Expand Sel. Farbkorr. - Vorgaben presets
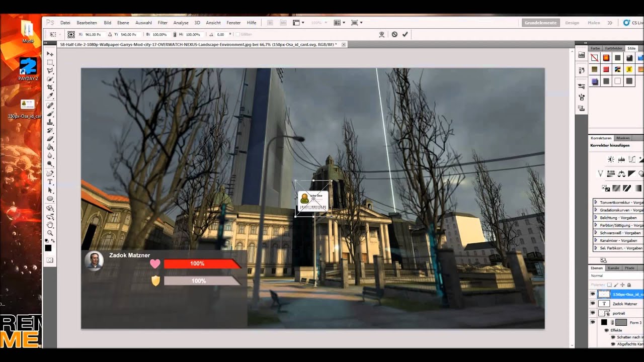This screenshot has height=362, width=644. [x=596, y=248]
